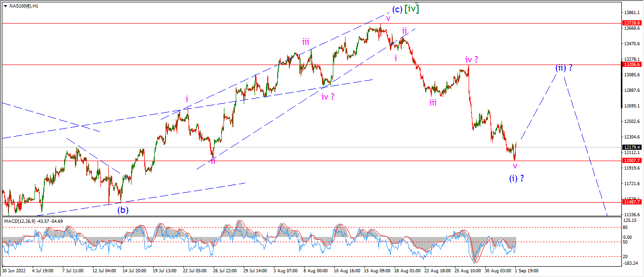Click the blue (i) ? wave label

[518, 179]
